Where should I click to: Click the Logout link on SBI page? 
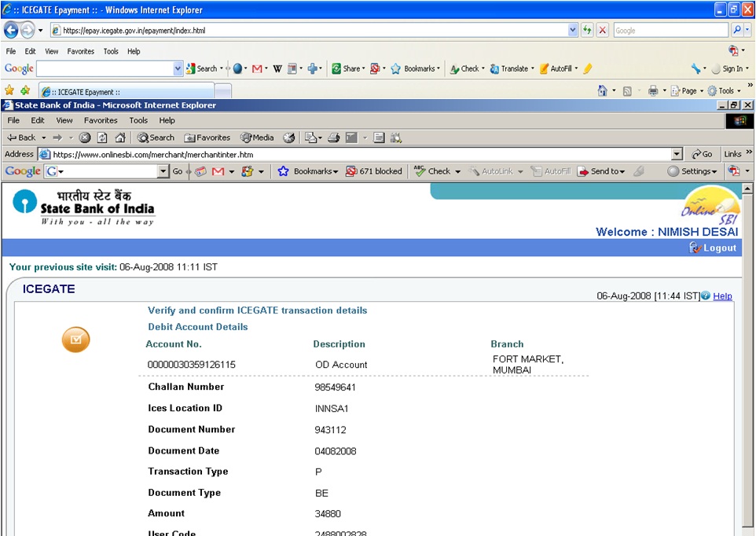(x=713, y=248)
